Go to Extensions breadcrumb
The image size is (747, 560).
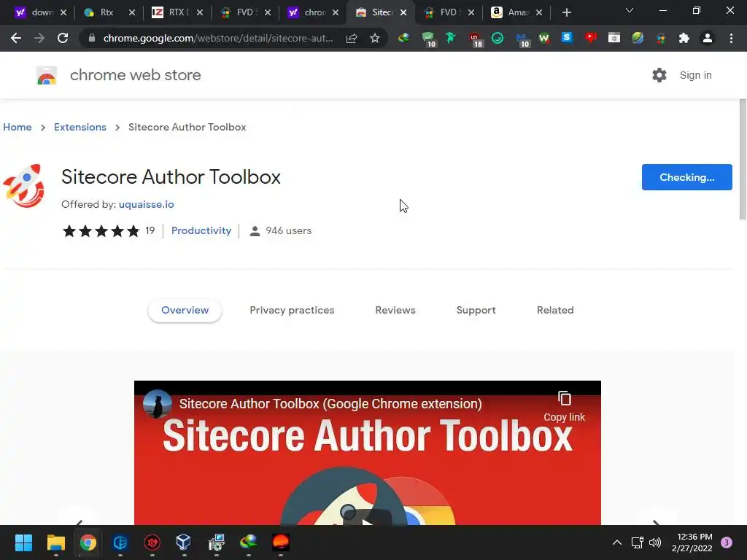click(80, 127)
